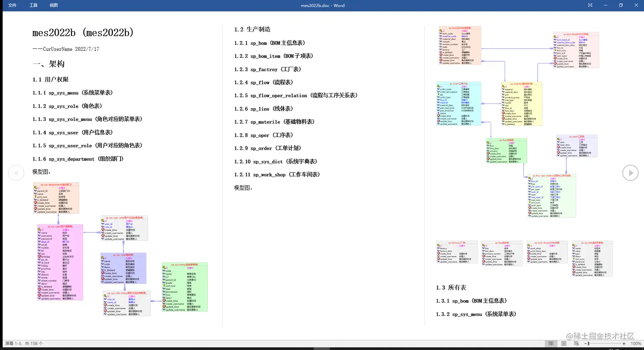
Task: Adjust the zoom slider handle
Action: (589, 344)
